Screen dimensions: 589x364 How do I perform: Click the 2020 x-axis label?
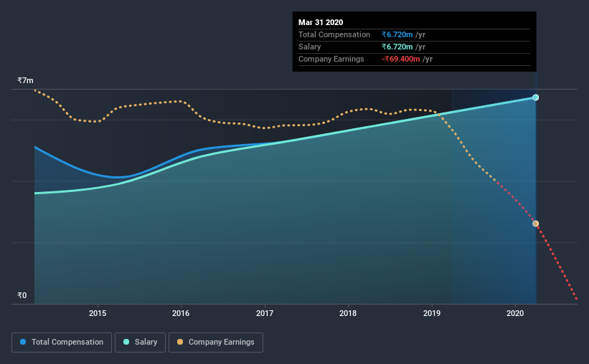tap(515, 313)
